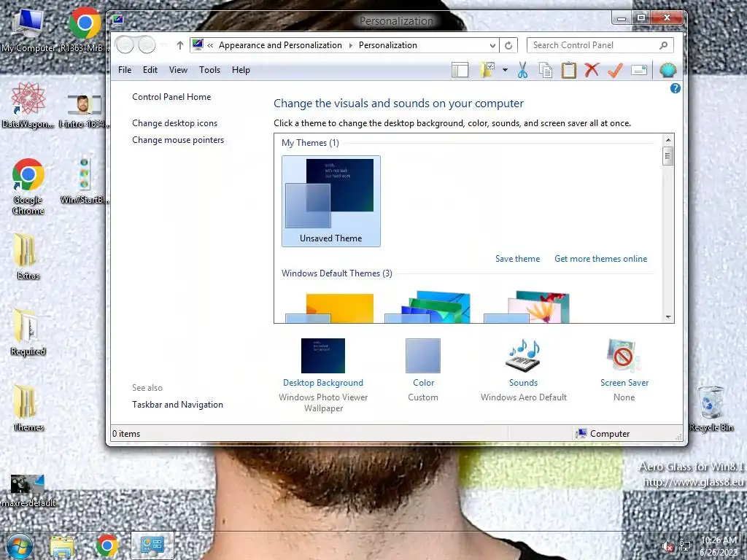This screenshot has width=747, height=560.
Task: Open the File menu
Action: point(125,70)
